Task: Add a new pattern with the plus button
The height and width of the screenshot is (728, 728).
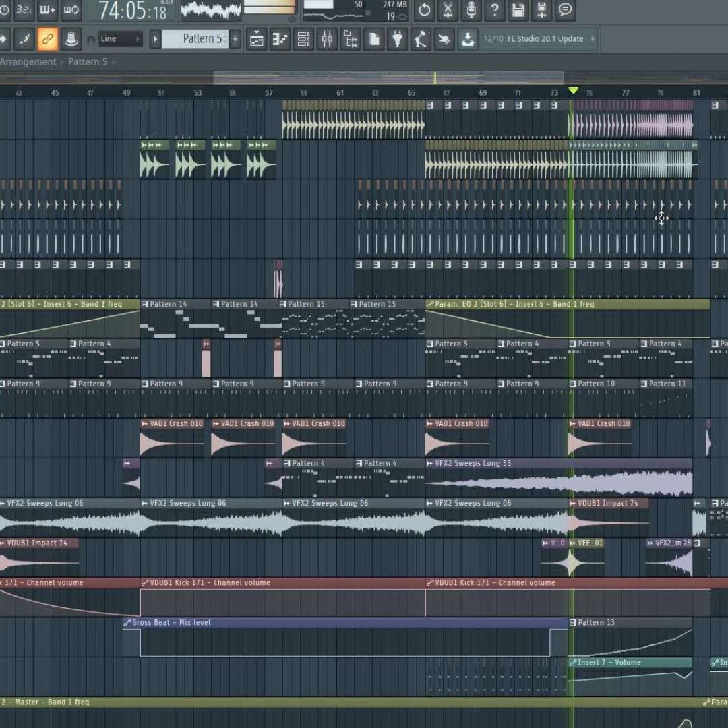Action: [235, 39]
